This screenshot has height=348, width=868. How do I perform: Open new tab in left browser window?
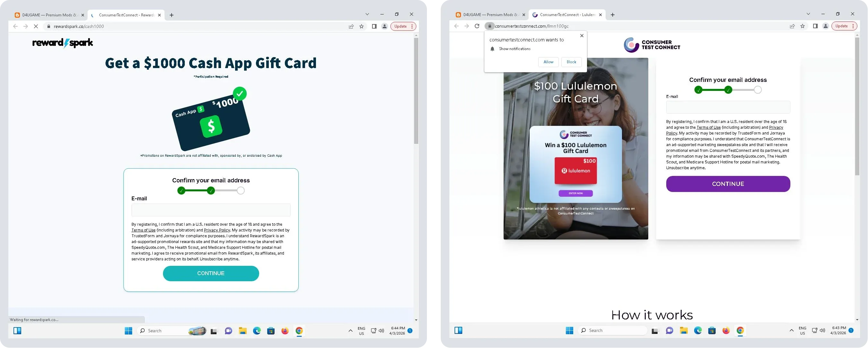172,15
